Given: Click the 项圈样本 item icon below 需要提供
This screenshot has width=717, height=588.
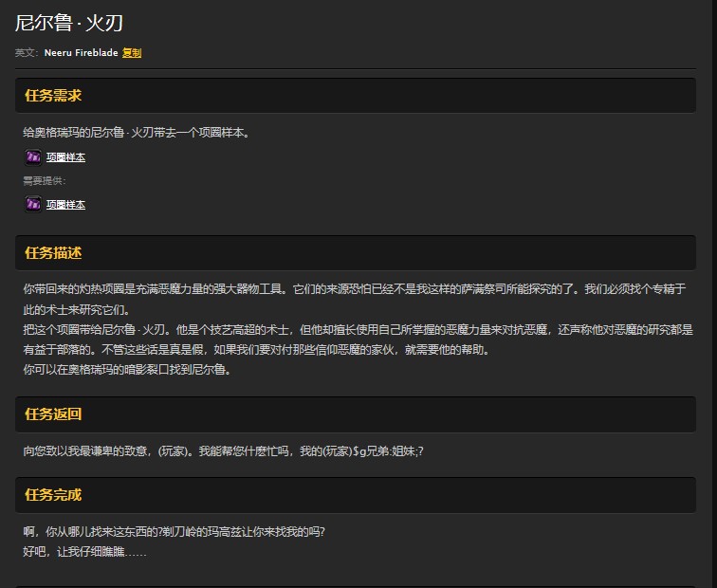Looking at the screenshot, I should 32,204.
